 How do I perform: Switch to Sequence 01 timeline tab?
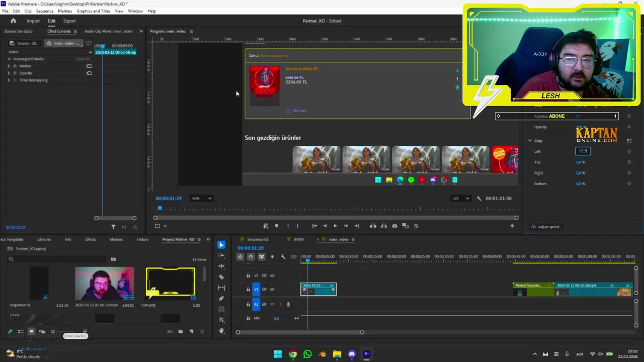258,239
